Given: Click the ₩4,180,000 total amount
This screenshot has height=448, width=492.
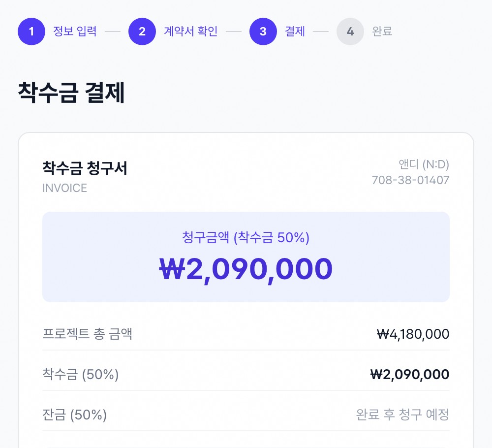Looking at the screenshot, I should click(413, 334).
